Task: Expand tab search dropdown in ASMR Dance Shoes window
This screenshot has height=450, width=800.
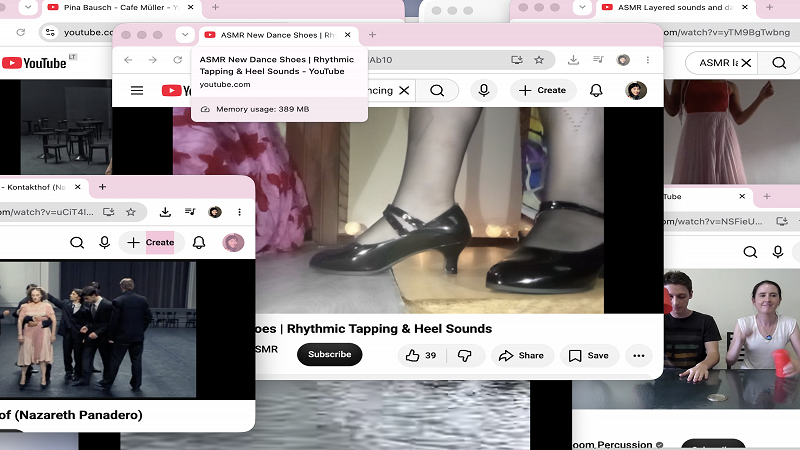Action: point(185,35)
